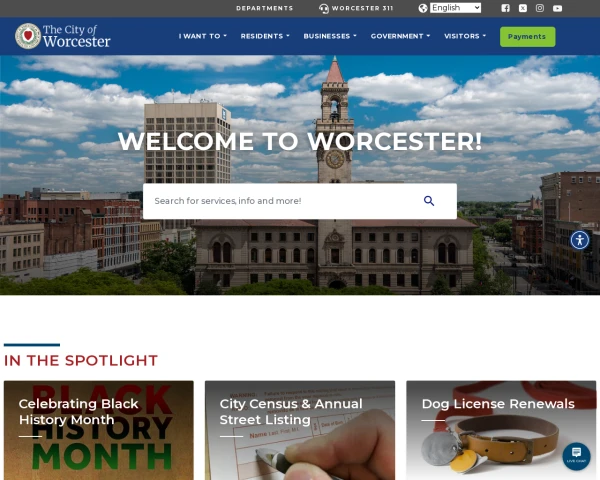This screenshot has width=600, height=480.
Task: Click the City of Worcester seal logo
Action: pos(28,36)
